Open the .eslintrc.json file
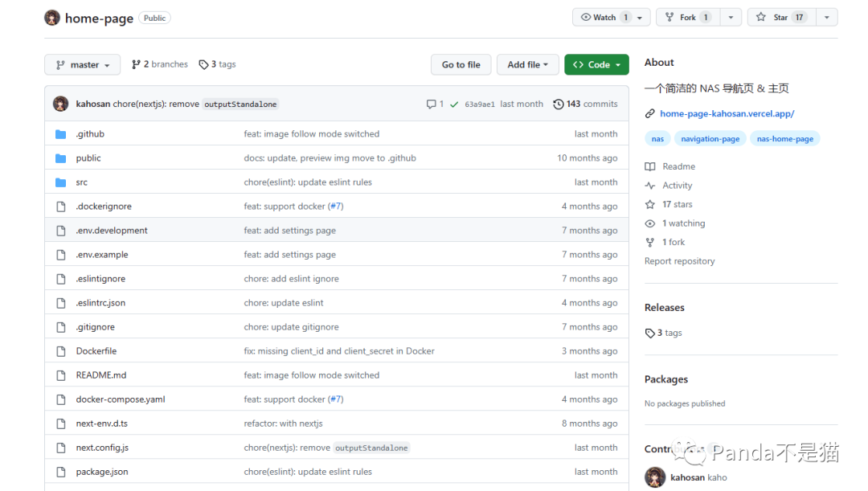Viewport: 868px width, 491px height. click(100, 303)
